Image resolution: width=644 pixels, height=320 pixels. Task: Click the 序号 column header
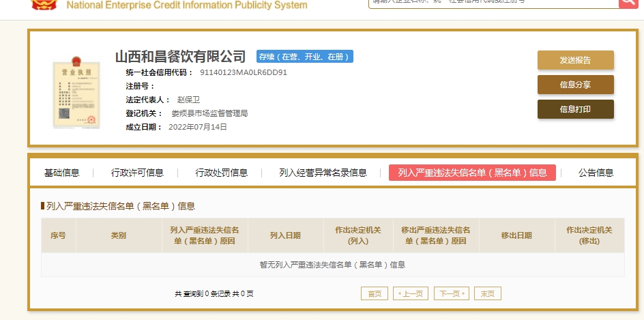[x=58, y=235]
